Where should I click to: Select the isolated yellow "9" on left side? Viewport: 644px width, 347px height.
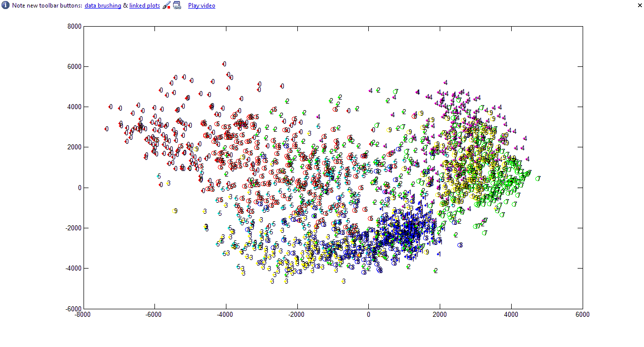pos(175,211)
